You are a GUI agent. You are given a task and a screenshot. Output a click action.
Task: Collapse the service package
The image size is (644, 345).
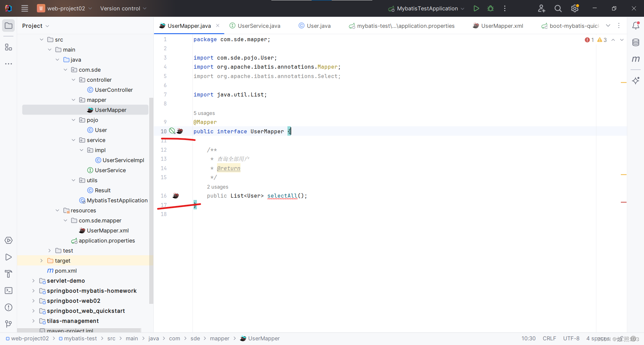(x=73, y=140)
